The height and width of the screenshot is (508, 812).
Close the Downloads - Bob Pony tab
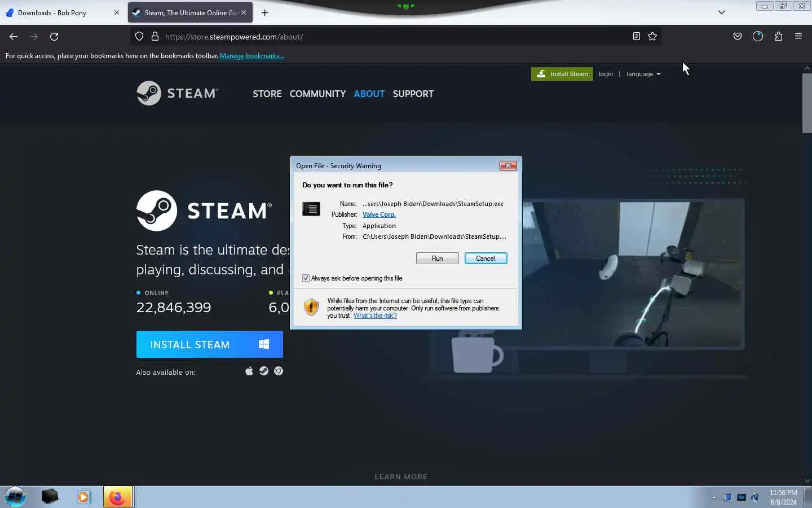pyautogui.click(x=117, y=12)
